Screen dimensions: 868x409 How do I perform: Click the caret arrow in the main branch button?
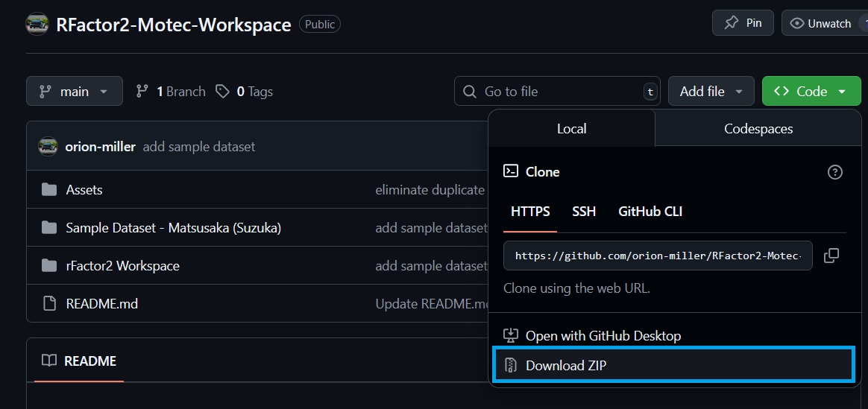click(104, 92)
